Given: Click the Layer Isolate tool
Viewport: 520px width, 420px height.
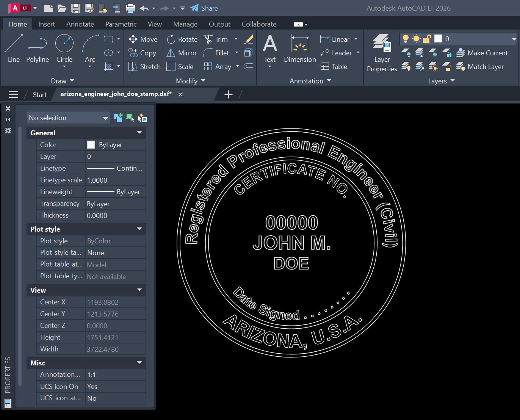Looking at the screenshot, I should pyautogui.click(x=420, y=53).
